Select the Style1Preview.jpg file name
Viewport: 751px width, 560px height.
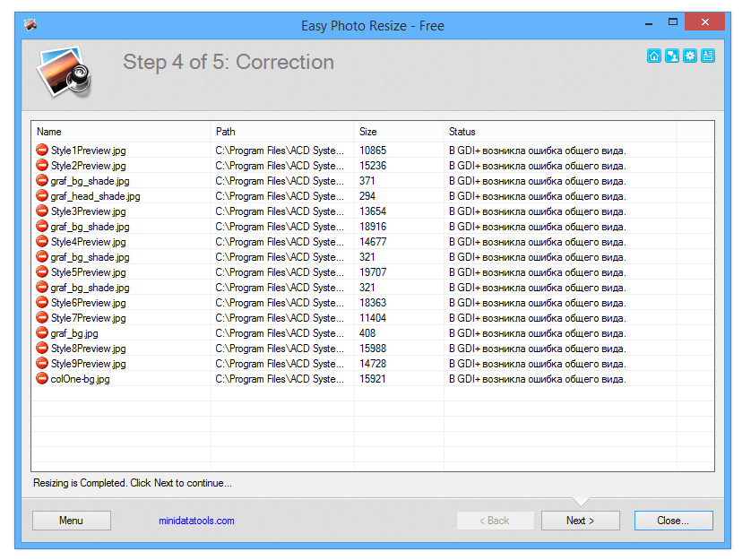coord(89,151)
